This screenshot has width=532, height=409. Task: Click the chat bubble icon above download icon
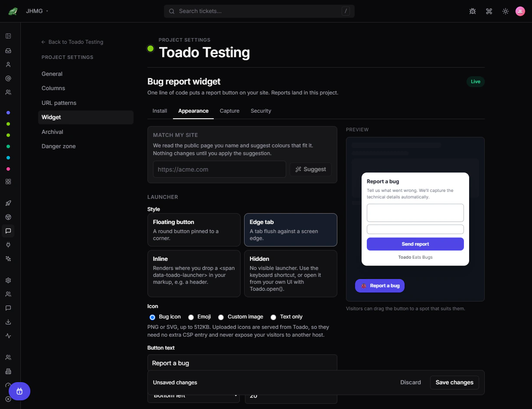(x=8, y=308)
